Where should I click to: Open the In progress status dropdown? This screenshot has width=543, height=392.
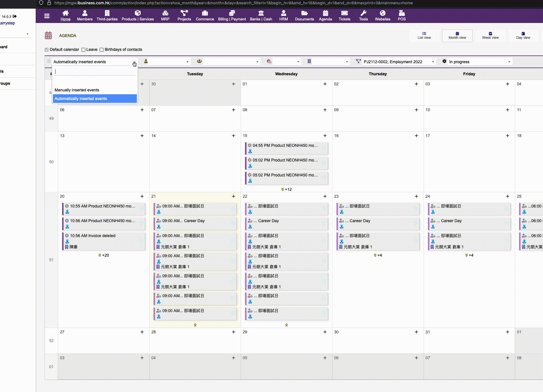point(480,62)
